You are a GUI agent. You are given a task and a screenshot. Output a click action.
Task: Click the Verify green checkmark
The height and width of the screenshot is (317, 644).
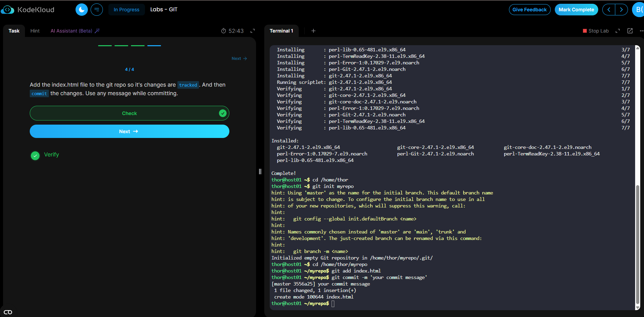[x=35, y=156]
